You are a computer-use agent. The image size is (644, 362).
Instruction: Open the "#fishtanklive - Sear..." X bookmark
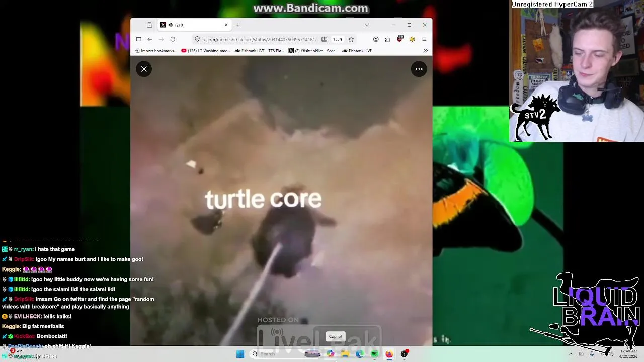pos(313,51)
